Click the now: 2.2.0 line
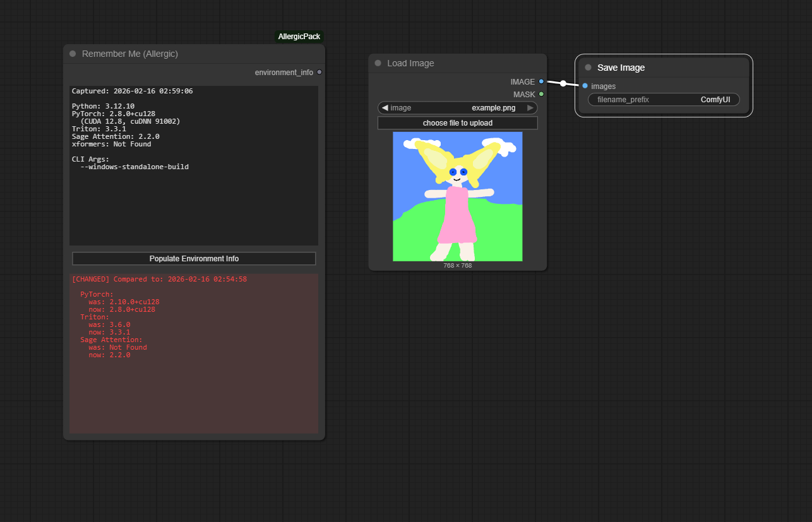Viewport: 812px width, 522px height. [109, 355]
